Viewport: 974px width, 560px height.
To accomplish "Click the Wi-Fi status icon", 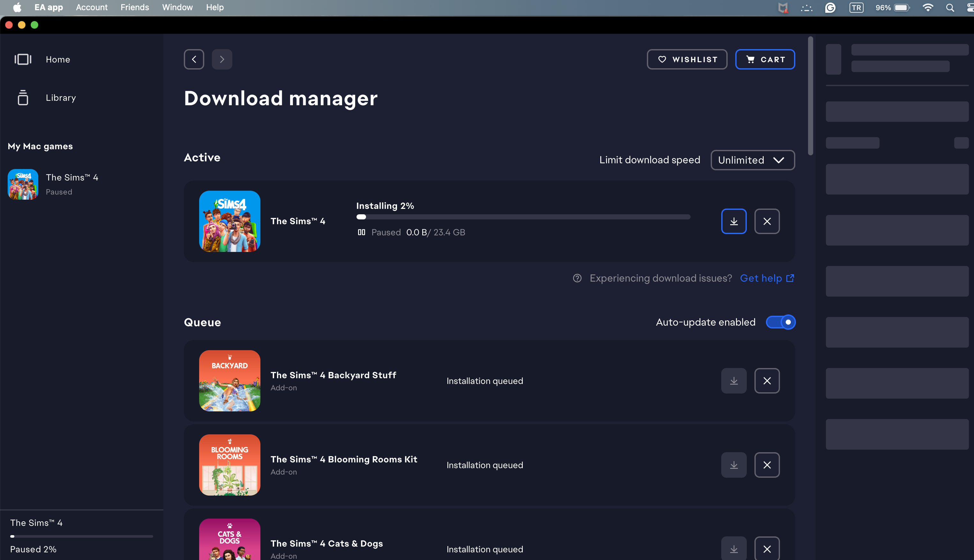I will 928,8.
